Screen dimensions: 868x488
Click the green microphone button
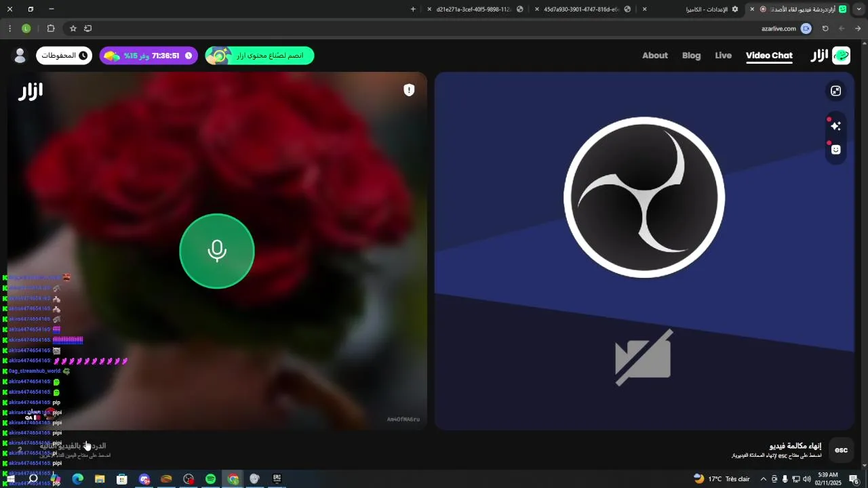(x=217, y=251)
